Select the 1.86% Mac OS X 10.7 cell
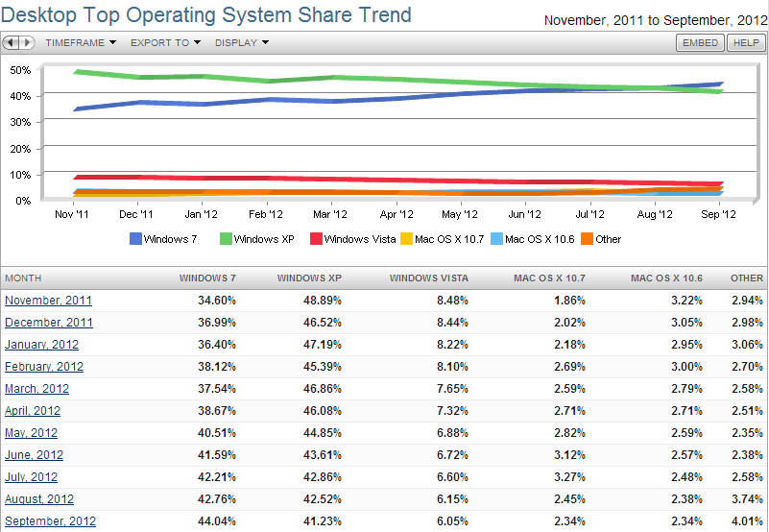The height and width of the screenshot is (532, 769). pos(570,301)
